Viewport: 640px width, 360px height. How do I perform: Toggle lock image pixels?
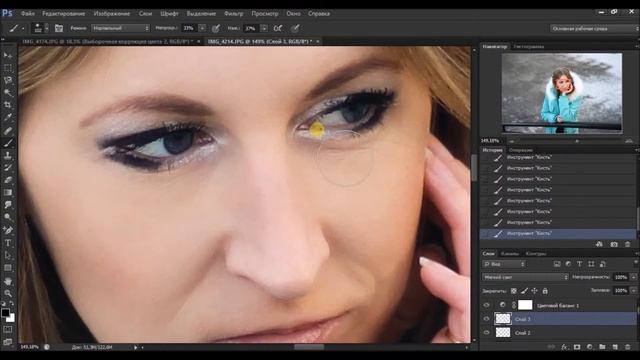(524, 291)
